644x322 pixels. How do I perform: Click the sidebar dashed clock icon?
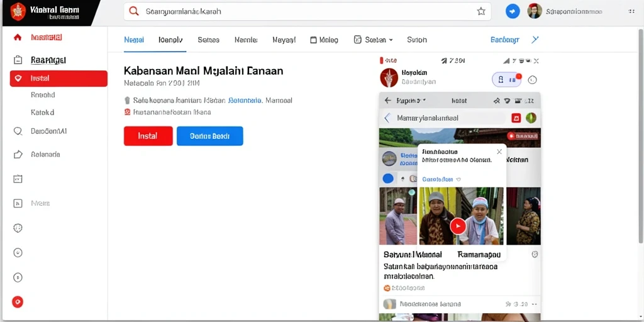(18, 228)
